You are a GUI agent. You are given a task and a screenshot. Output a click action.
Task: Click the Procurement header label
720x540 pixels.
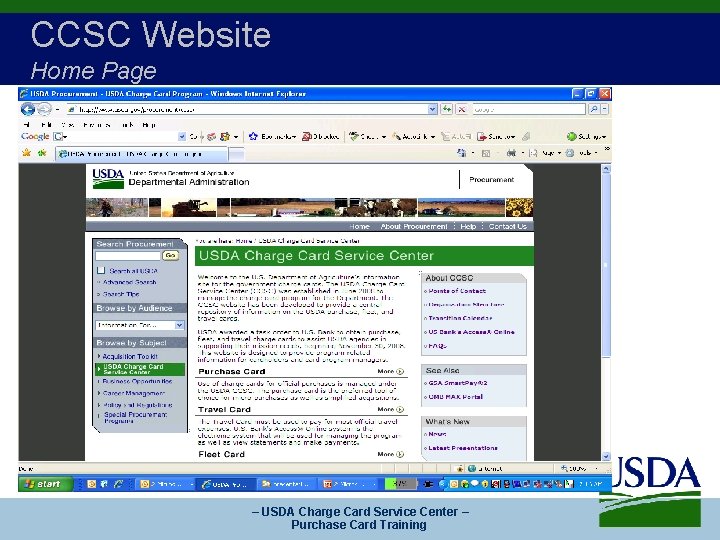[x=491, y=180]
